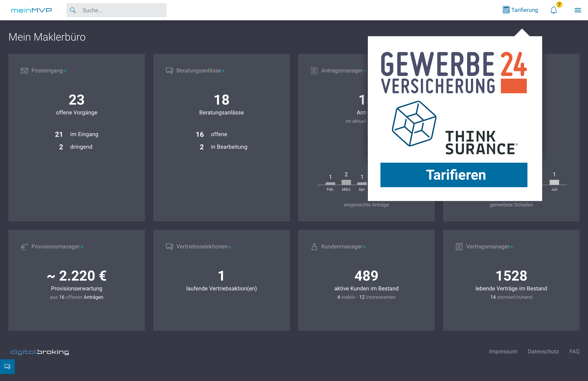The width and height of the screenshot is (588, 381).
Task: Click the Antragsmanager list icon
Action: (314, 71)
